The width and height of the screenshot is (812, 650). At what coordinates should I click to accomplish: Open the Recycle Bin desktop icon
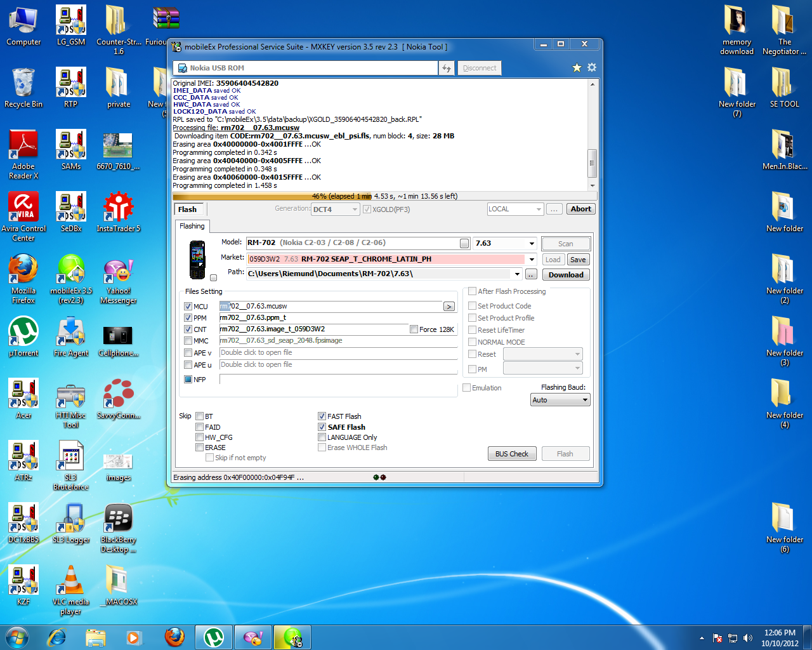tap(23, 88)
